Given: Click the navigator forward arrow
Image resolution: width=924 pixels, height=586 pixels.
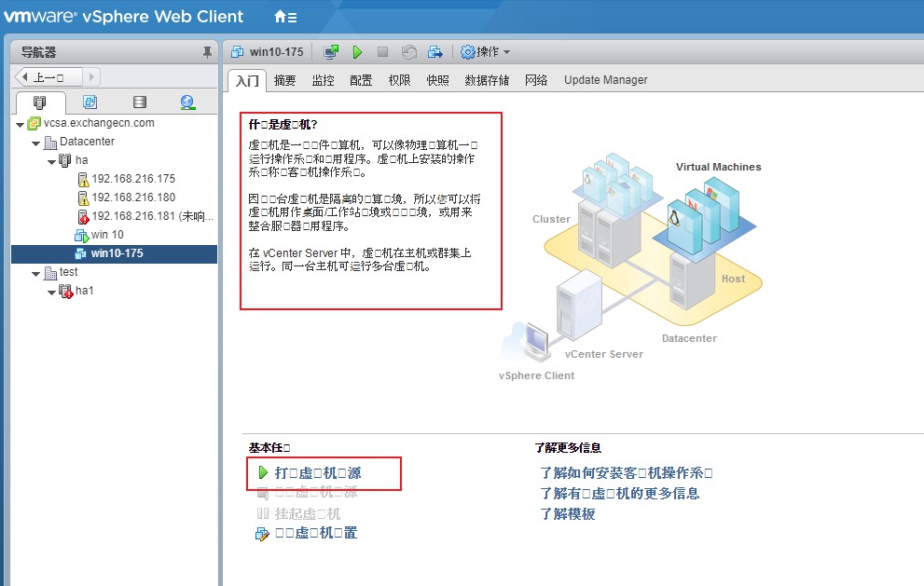Looking at the screenshot, I should (90, 76).
